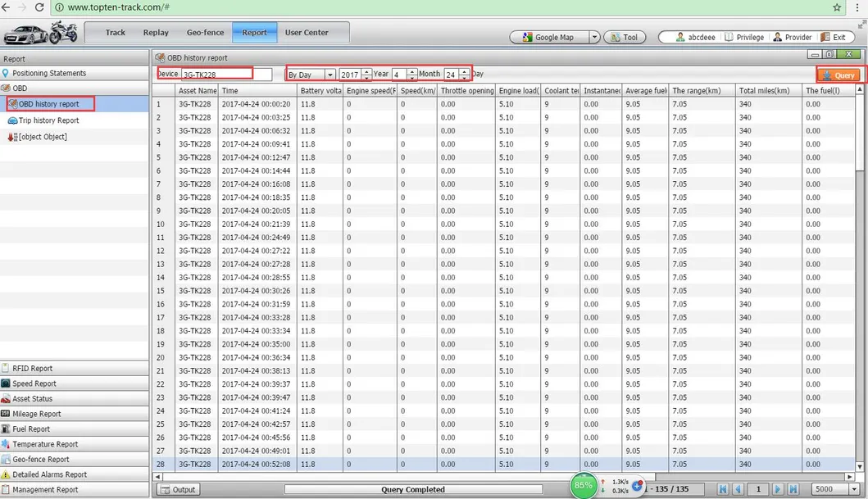Restore the OBD history report panel
The height and width of the screenshot is (499, 868).
[829, 54]
